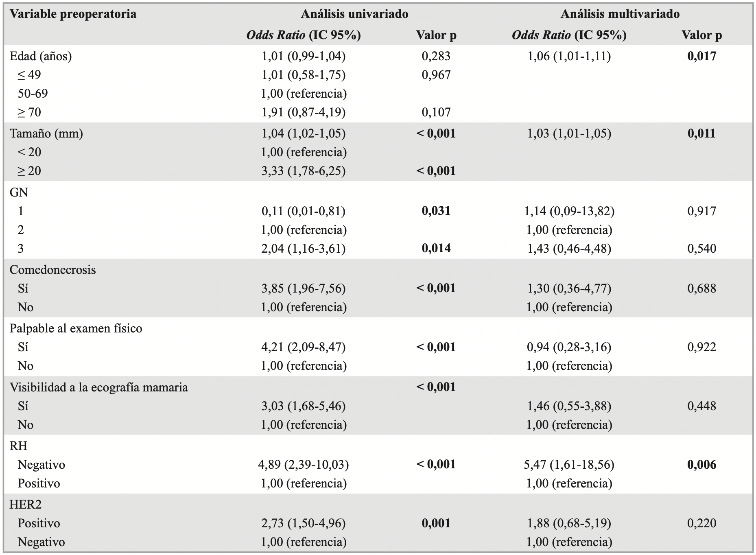The width and height of the screenshot is (756, 555).
Task: Click the 'Palpable al examen físico' label
Action: (x=76, y=328)
